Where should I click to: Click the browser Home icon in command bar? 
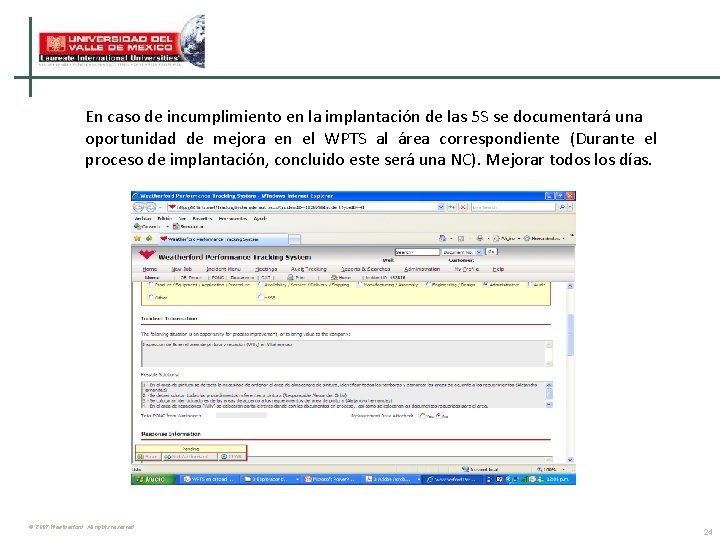[x=443, y=238]
